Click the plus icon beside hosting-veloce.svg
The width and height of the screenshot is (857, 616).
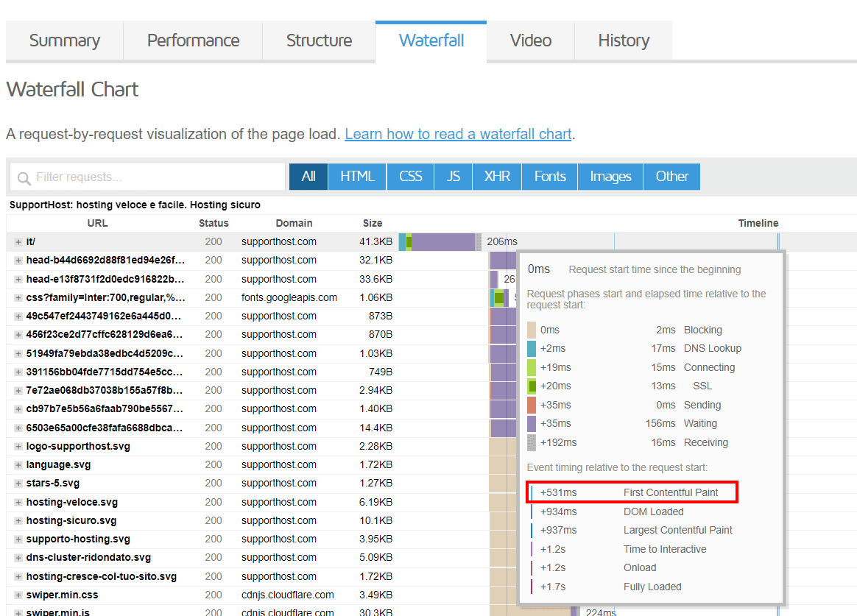18,503
